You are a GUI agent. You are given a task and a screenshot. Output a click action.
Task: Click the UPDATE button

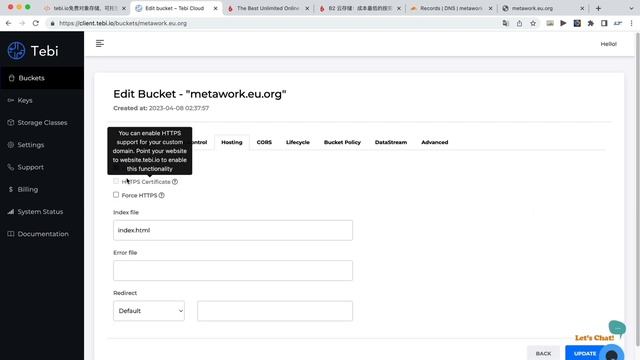pyautogui.click(x=585, y=353)
